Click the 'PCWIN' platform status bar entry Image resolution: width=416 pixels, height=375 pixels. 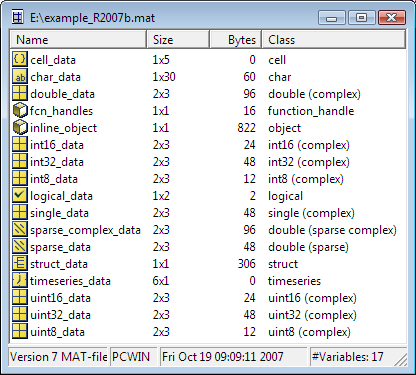[133, 357]
